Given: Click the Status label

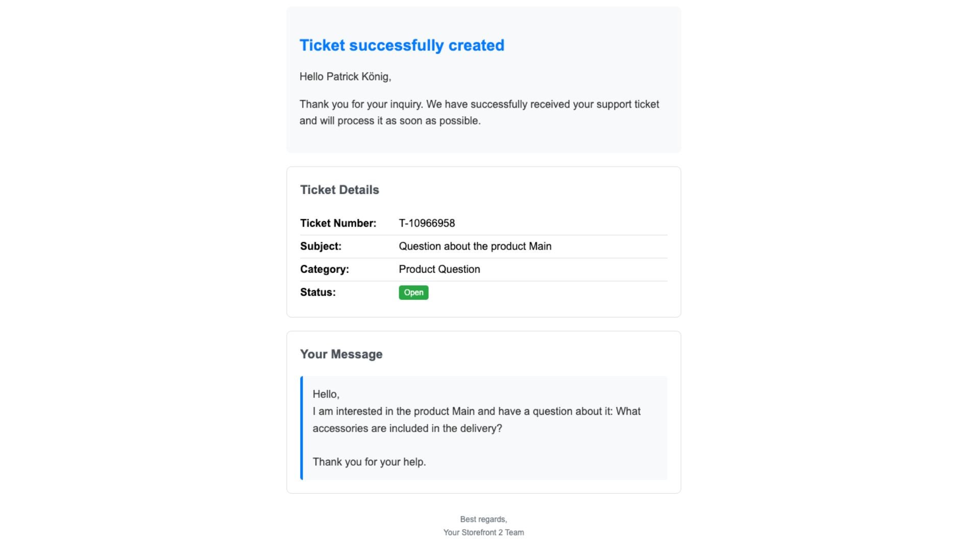Looking at the screenshot, I should pyautogui.click(x=317, y=292).
